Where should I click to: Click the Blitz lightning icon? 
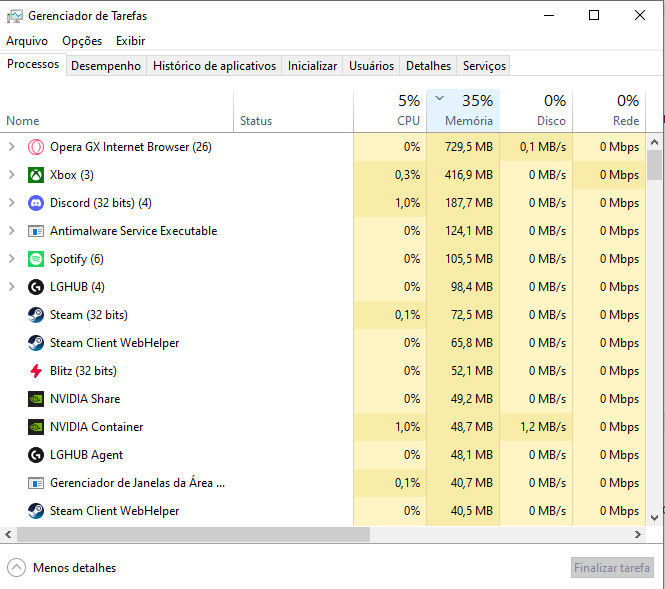(36, 371)
